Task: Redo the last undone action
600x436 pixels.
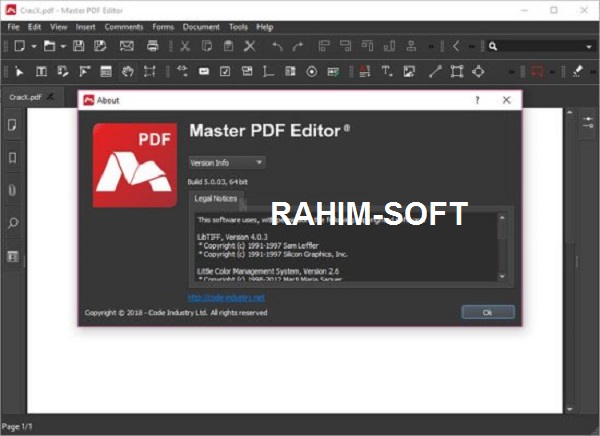Action: 298,46
